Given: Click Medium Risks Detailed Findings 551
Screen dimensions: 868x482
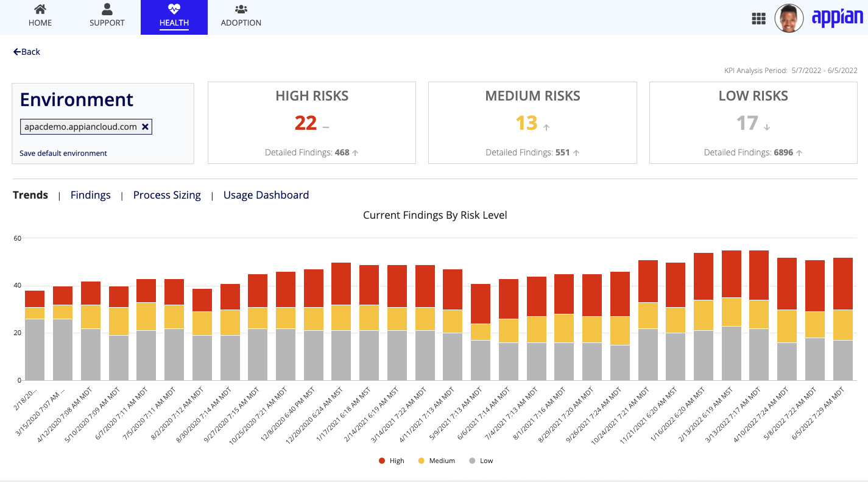Looking at the screenshot, I should [528, 152].
